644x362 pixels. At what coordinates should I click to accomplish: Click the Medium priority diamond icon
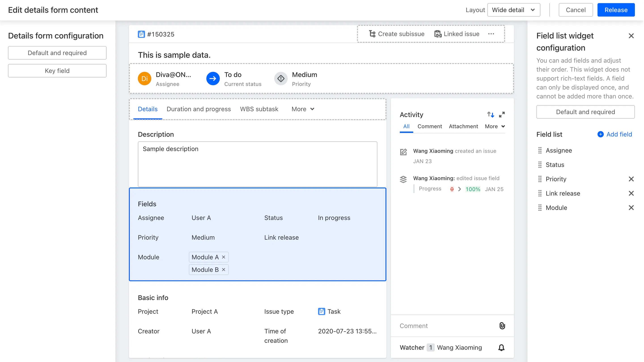click(x=281, y=78)
